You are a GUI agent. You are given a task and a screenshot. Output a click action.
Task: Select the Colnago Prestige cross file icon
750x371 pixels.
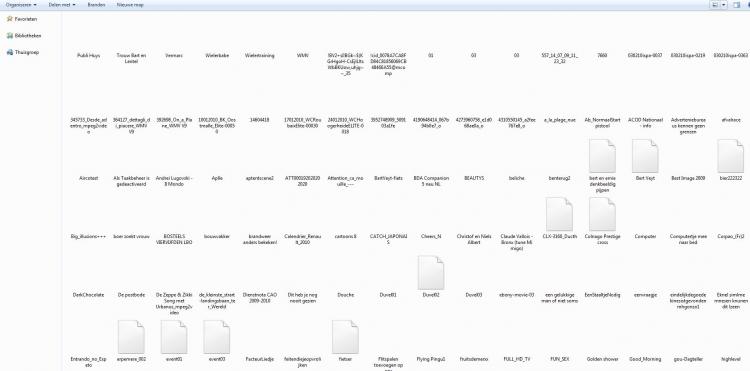click(x=603, y=214)
